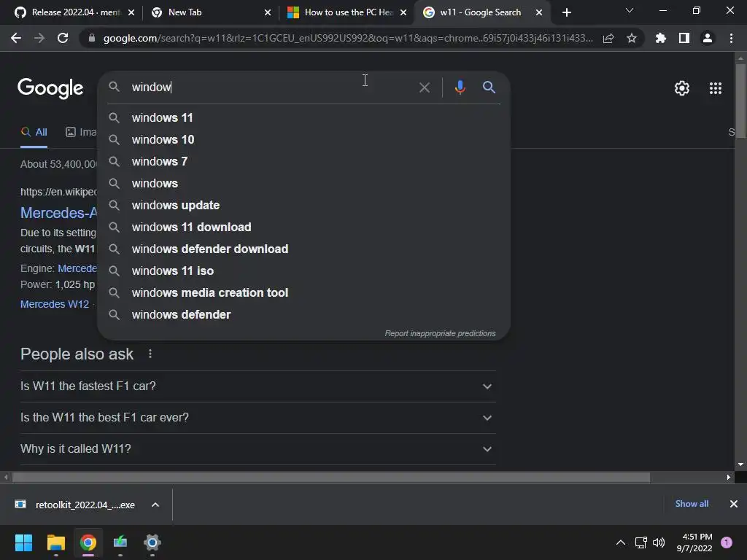
Task: Choose 'windows defender download' suggestion
Action: [304, 249]
